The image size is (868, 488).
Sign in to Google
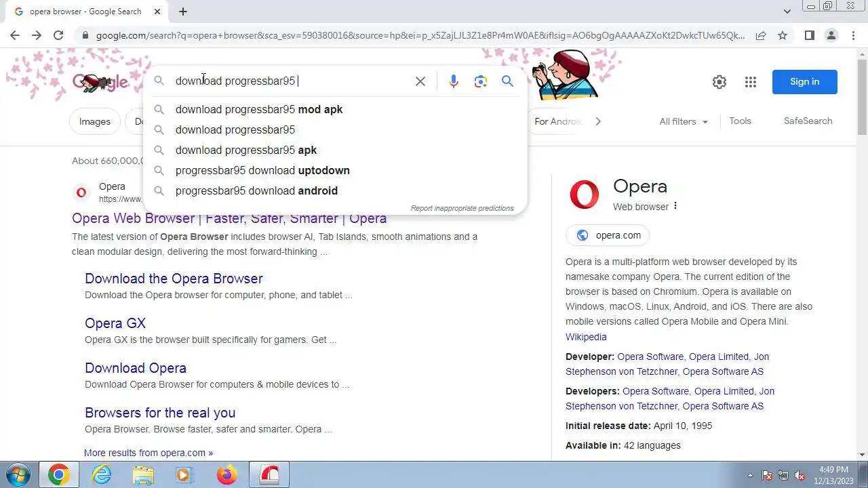tap(804, 81)
